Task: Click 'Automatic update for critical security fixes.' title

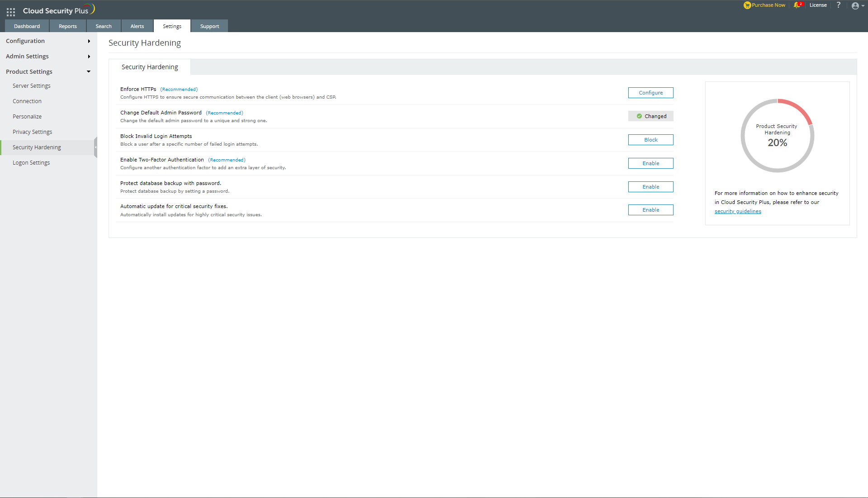Action: [x=174, y=206]
